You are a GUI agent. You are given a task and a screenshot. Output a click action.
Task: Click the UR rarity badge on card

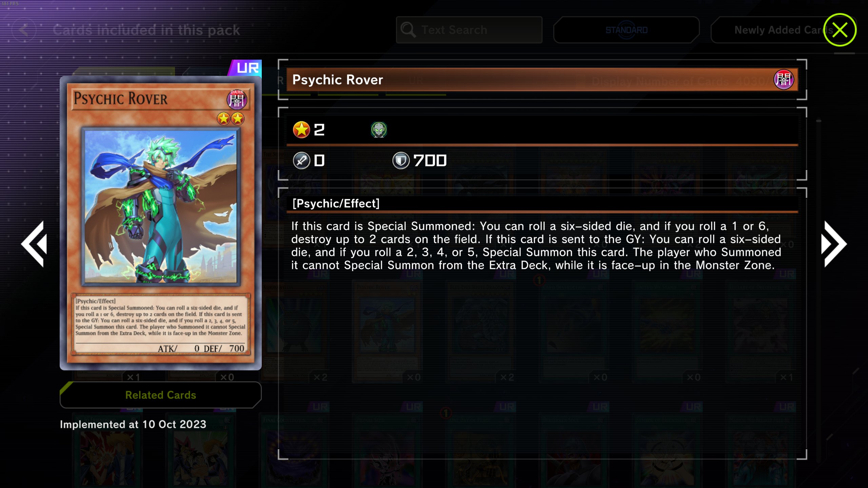coord(245,68)
